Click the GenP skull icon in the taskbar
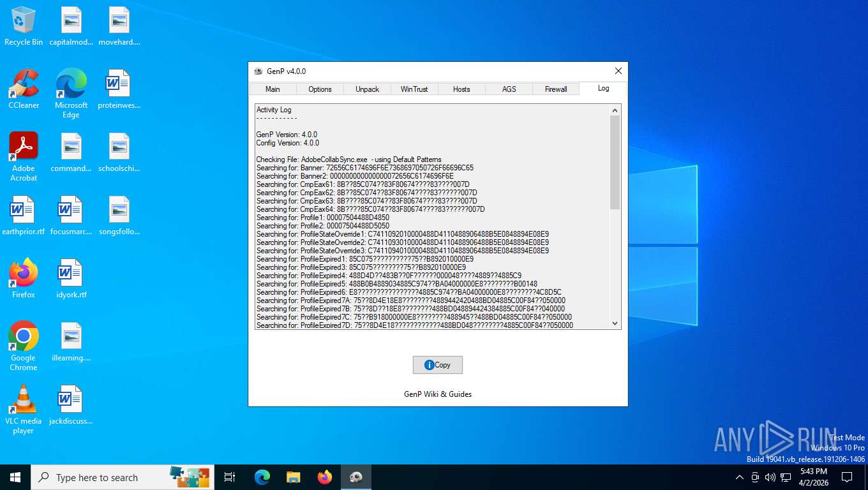868x490 pixels. [356, 477]
